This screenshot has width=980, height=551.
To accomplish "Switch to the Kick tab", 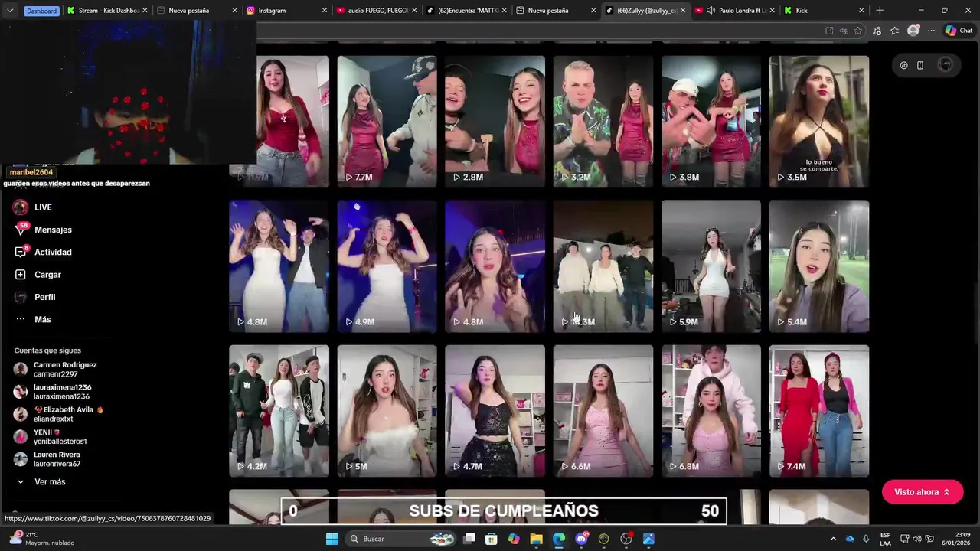I will tap(825, 11).
